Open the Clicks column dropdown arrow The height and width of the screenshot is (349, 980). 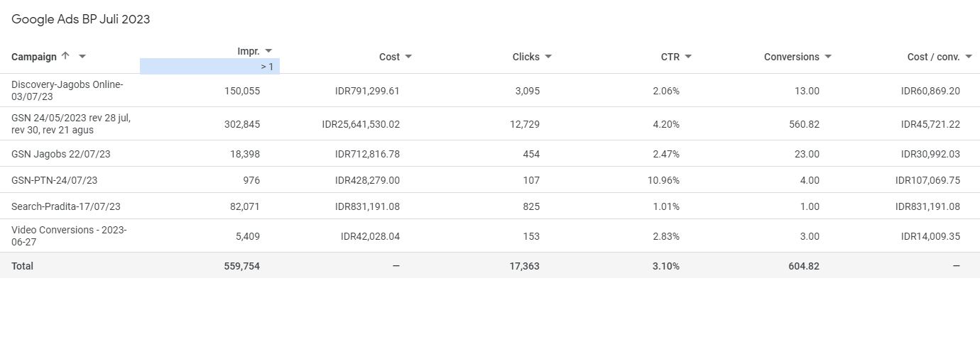coord(548,57)
